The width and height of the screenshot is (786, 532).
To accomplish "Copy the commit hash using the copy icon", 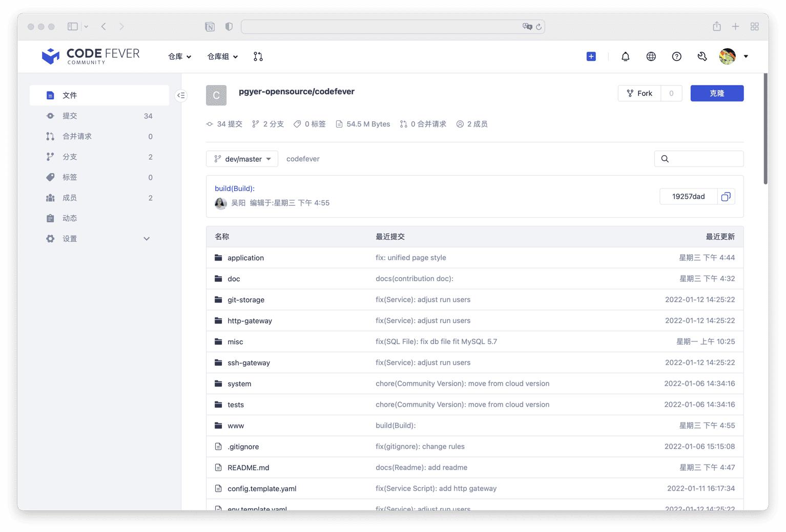I will (x=726, y=197).
